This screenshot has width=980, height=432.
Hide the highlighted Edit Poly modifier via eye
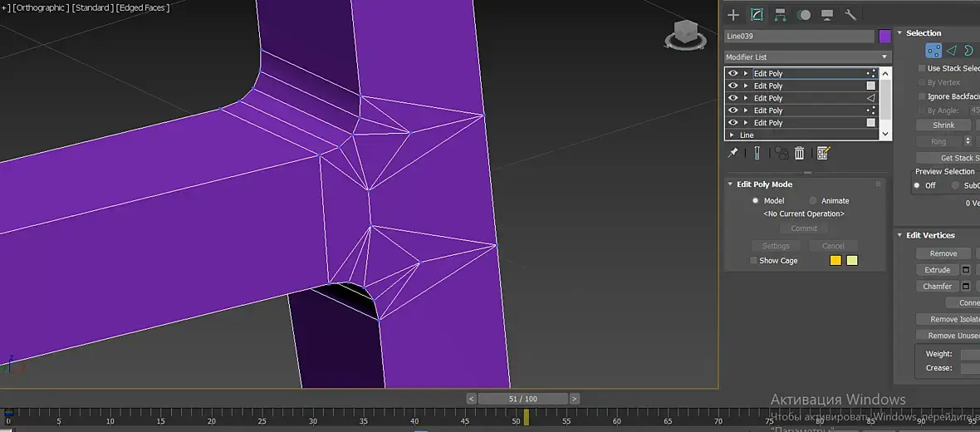[733, 73]
